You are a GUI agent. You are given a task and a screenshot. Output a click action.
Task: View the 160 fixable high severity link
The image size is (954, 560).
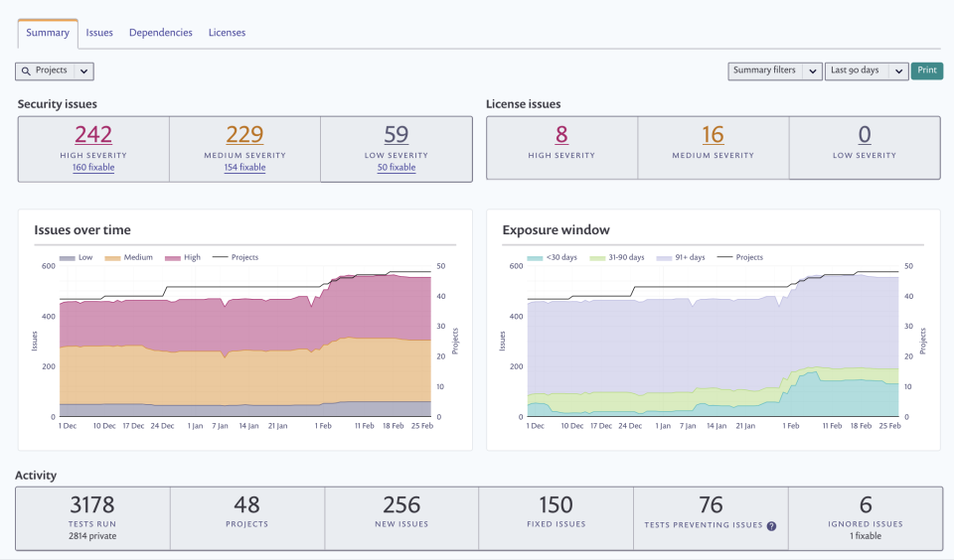[x=93, y=167]
